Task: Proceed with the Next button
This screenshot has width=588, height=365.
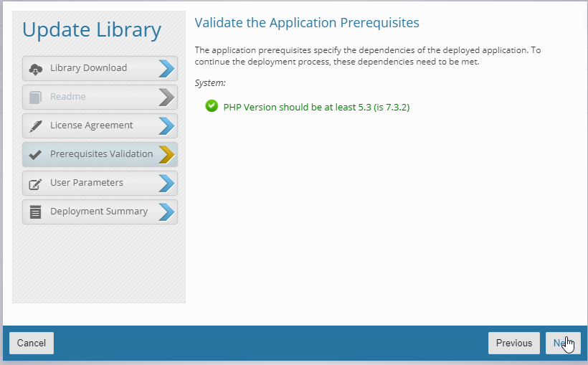Action: click(563, 343)
